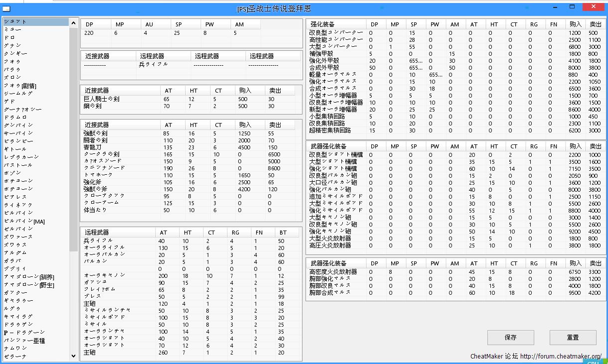Select the 高密度火炎放射器 row
608x364 pixels.
[333, 272]
